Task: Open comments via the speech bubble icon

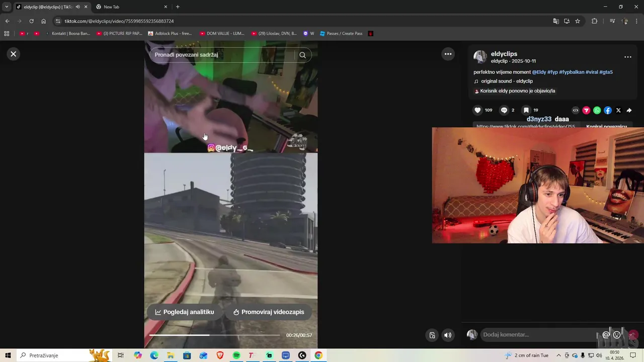Action: pyautogui.click(x=504, y=110)
